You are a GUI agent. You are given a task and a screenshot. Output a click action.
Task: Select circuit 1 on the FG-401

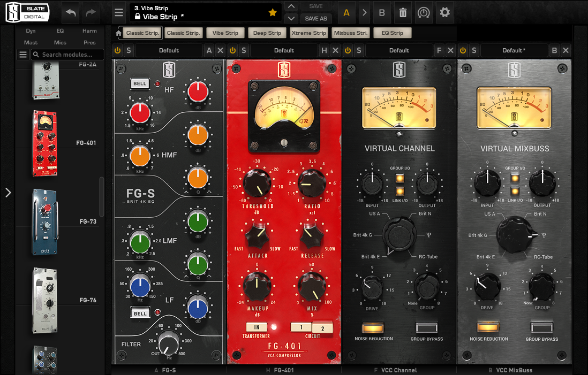[x=301, y=327]
